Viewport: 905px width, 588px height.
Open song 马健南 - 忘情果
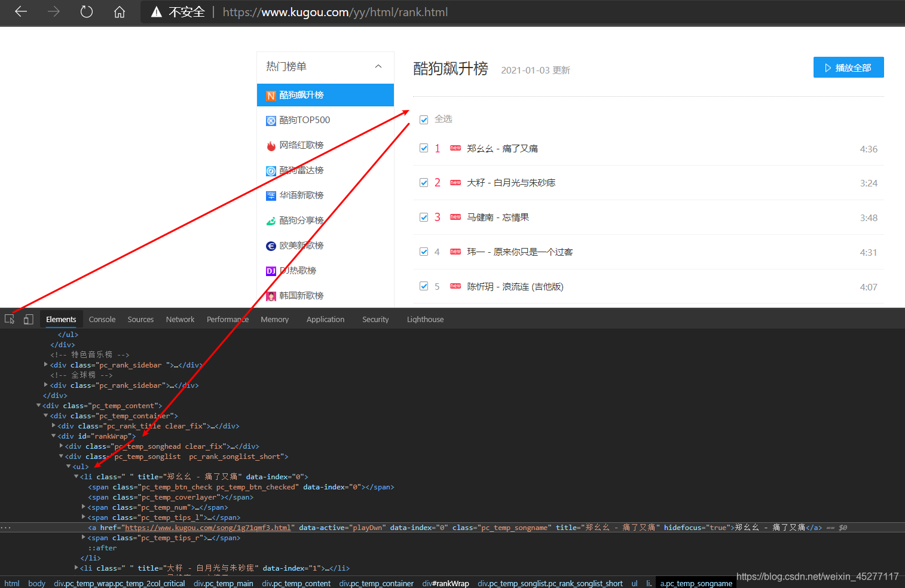click(x=498, y=218)
